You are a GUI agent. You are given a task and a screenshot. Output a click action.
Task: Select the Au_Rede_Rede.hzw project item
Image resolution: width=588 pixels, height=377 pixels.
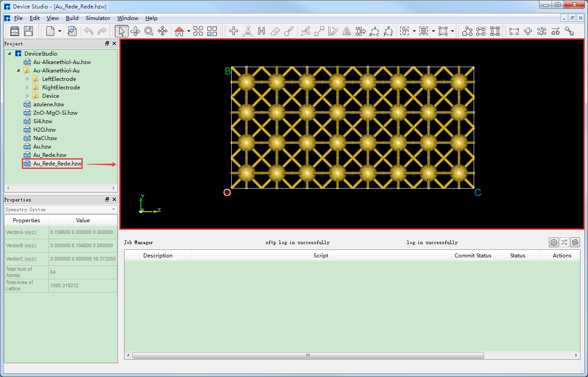52,164
